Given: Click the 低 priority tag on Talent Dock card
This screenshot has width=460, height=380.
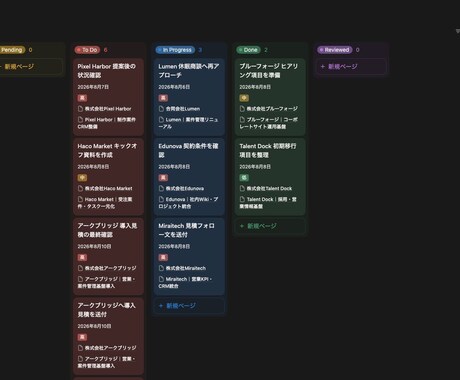Looking at the screenshot, I should 244,178.
